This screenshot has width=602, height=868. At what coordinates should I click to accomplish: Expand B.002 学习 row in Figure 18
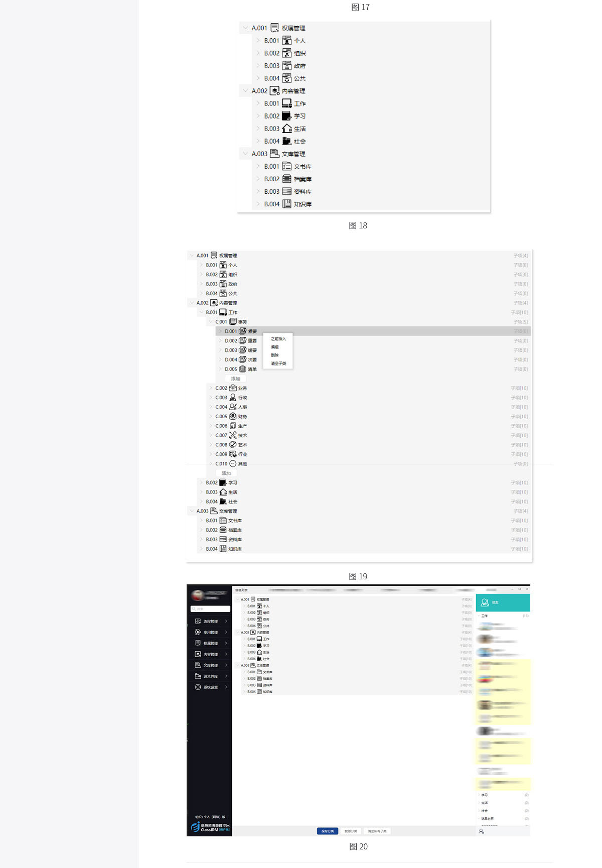pos(258,116)
